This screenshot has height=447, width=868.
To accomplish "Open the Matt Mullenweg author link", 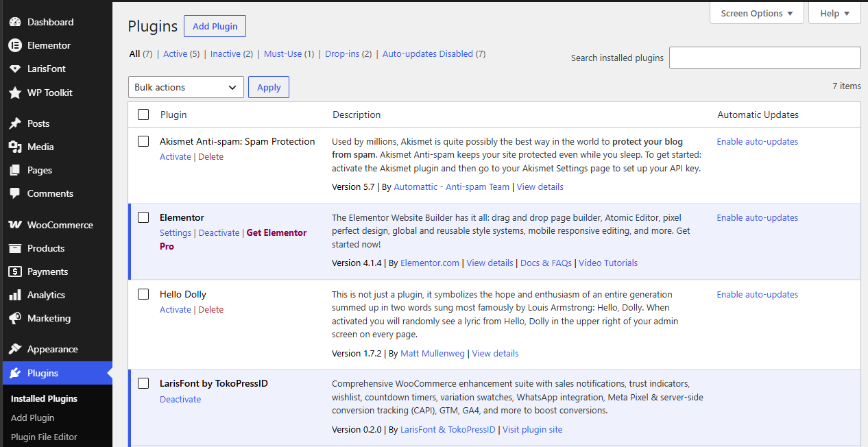I will click(x=433, y=353).
